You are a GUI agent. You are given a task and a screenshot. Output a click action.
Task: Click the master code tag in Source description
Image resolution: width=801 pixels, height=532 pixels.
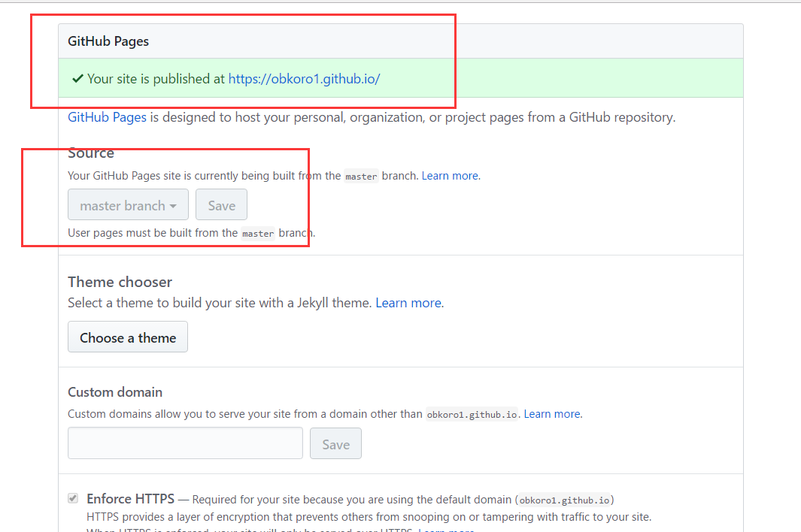pyautogui.click(x=361, y=176)
